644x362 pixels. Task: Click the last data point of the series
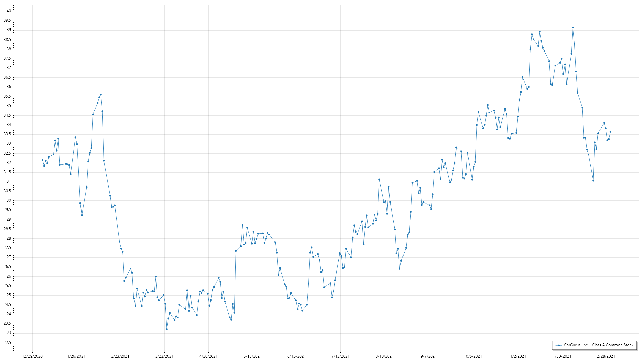[x=610, y=132]
